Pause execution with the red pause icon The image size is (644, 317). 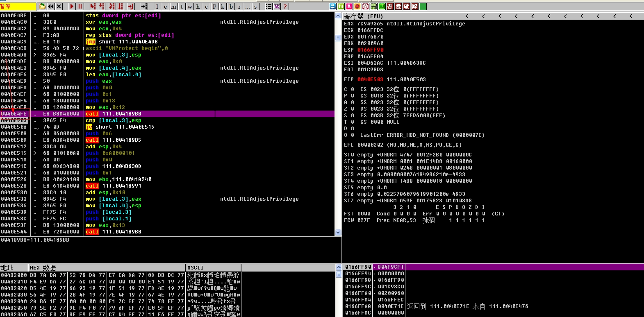(80, 7)
